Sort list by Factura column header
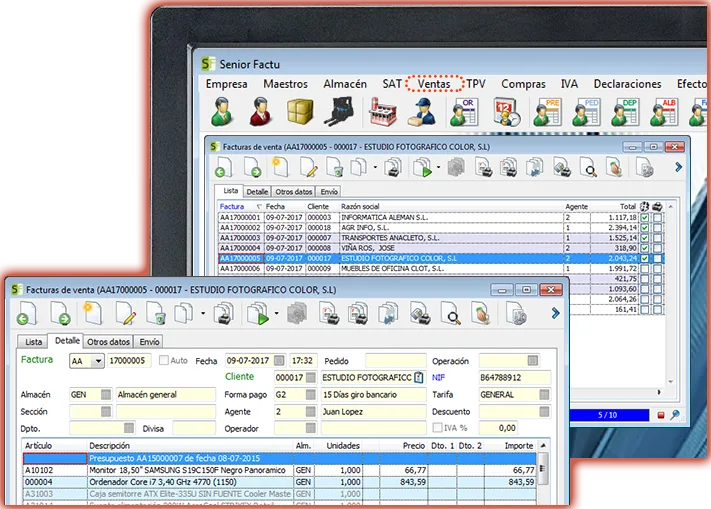 click(232, 206)
